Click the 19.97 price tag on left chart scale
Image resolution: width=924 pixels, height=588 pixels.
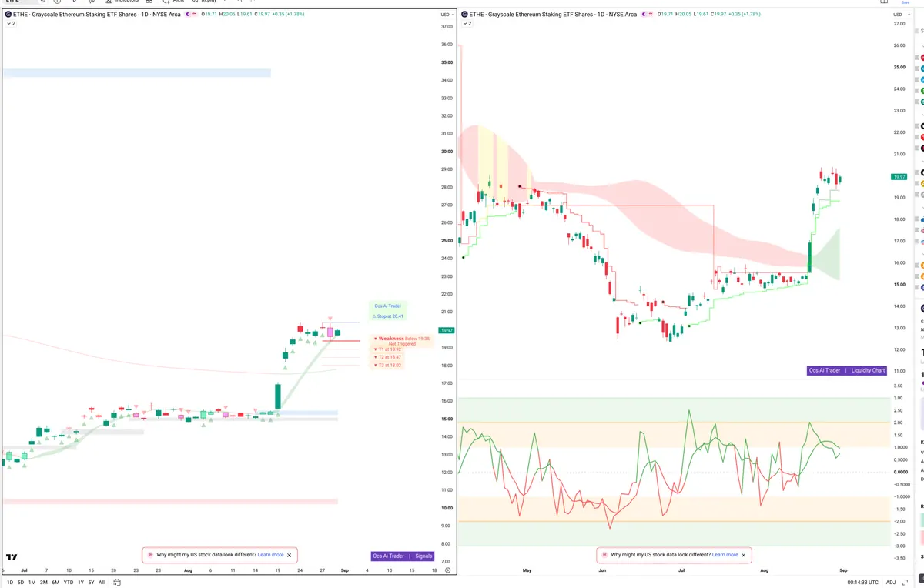click(x=446, y=330)
